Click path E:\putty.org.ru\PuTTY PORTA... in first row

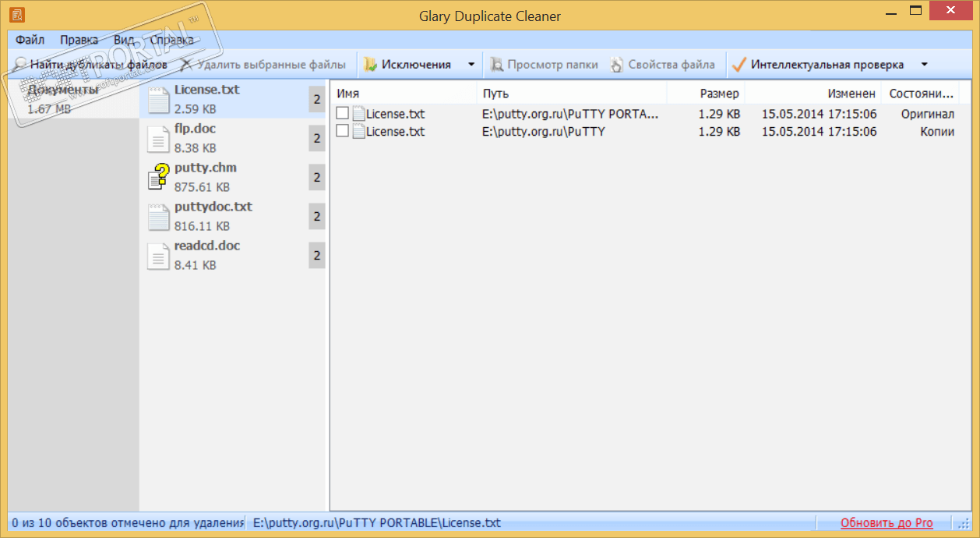tap(570, 114)
